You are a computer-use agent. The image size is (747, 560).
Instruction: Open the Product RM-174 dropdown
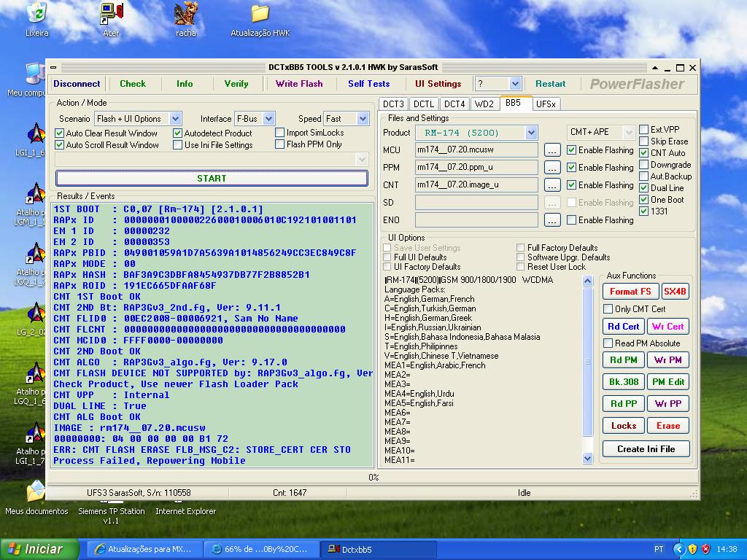[532, 133]
